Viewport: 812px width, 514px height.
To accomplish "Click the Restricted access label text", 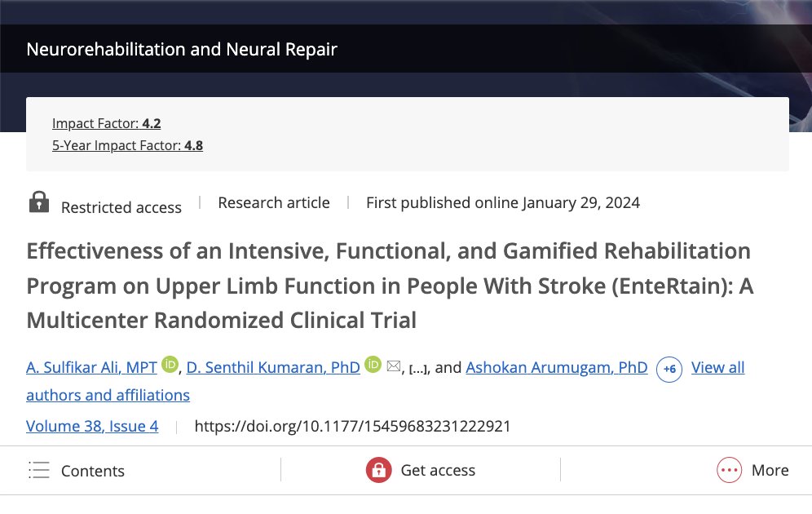I will coord(121,207).
